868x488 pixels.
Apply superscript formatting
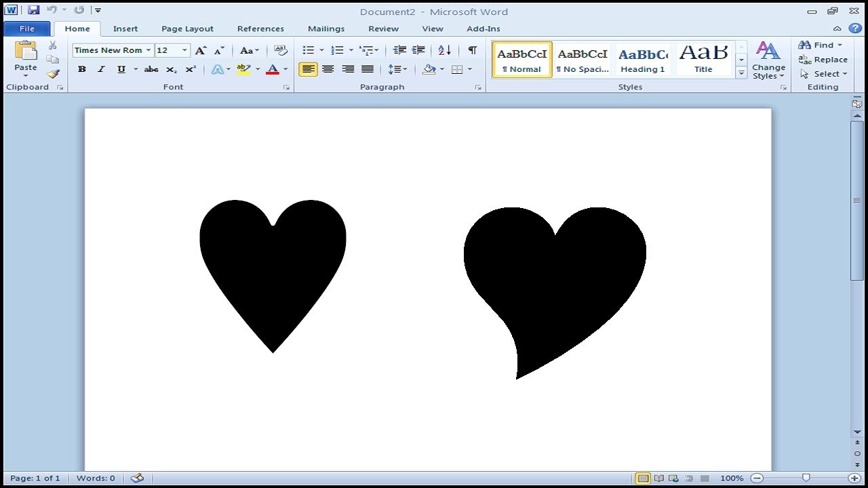[190, 68]
